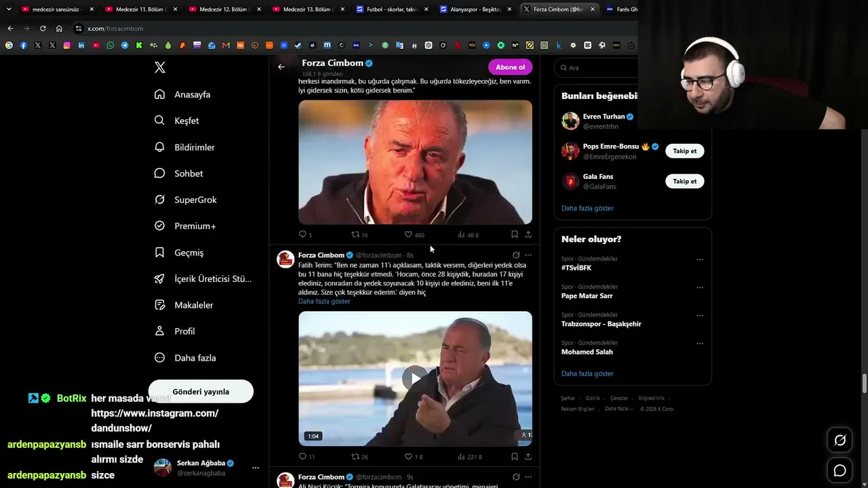Viewport: 868px width, 488px height.
Task: Open Profil page
Action: [174, 331]
